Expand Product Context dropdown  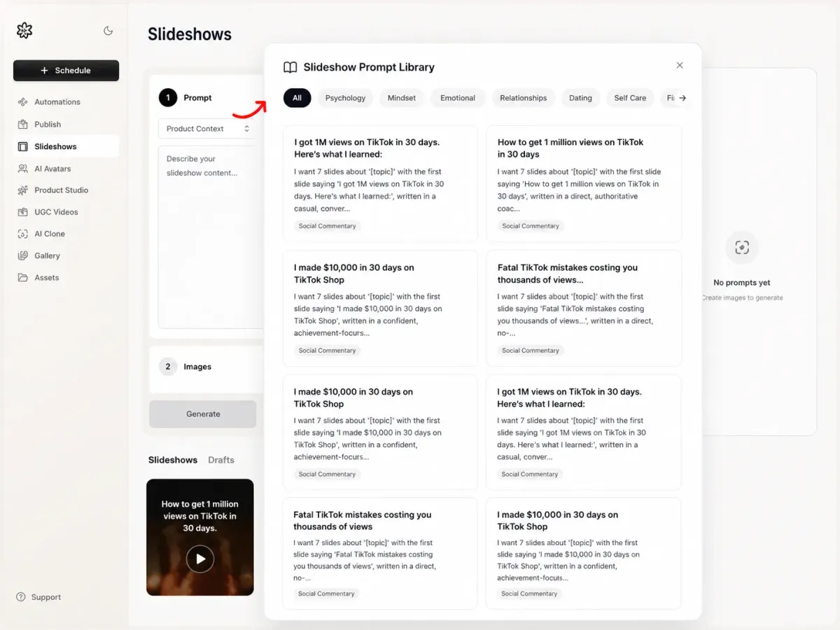click(207, 129)
